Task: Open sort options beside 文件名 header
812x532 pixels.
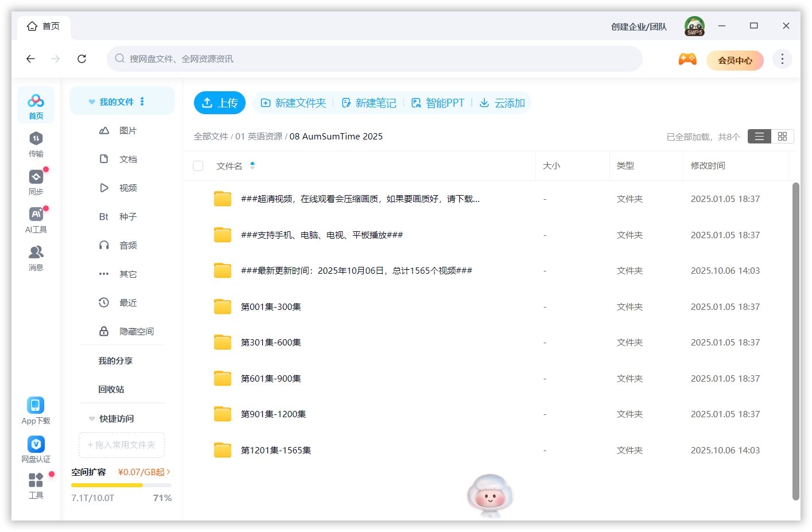Action: 252,165
